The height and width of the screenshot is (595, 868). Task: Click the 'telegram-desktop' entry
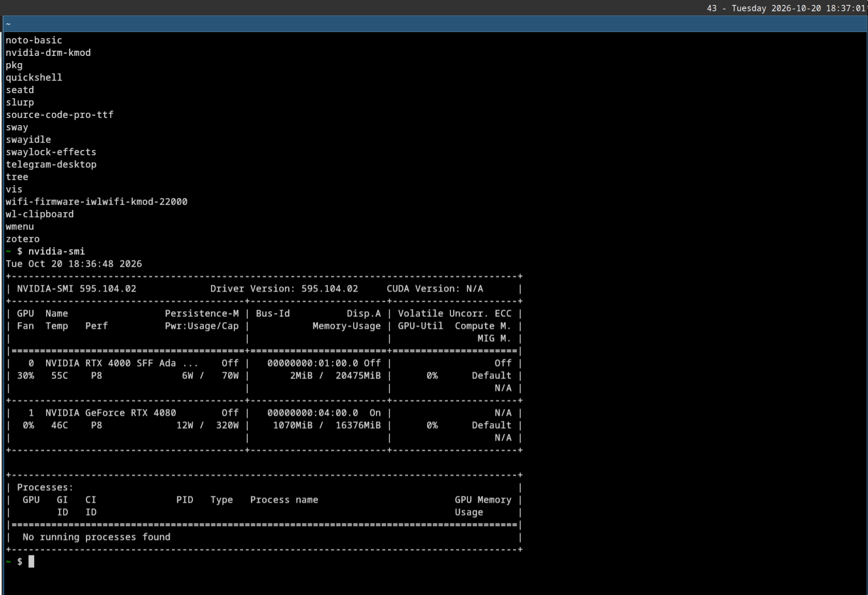(51, 164)
